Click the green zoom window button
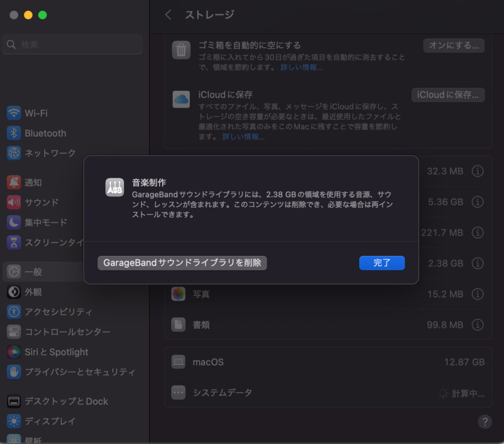 (x=42, y=15)
